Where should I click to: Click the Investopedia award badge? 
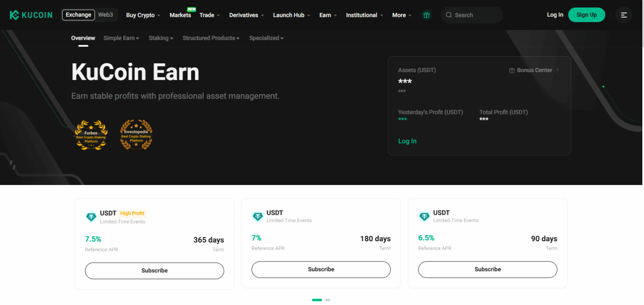[136, 135]
